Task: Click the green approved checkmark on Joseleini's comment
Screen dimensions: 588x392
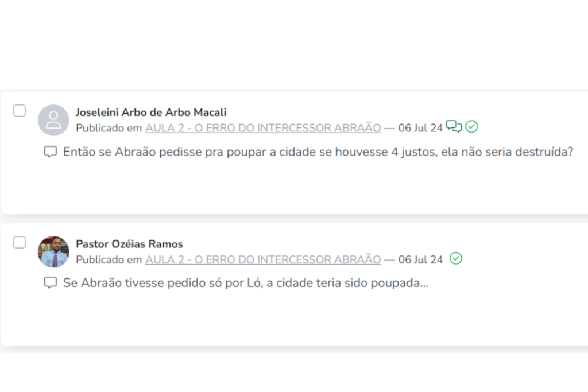Action: pos(471,127)
